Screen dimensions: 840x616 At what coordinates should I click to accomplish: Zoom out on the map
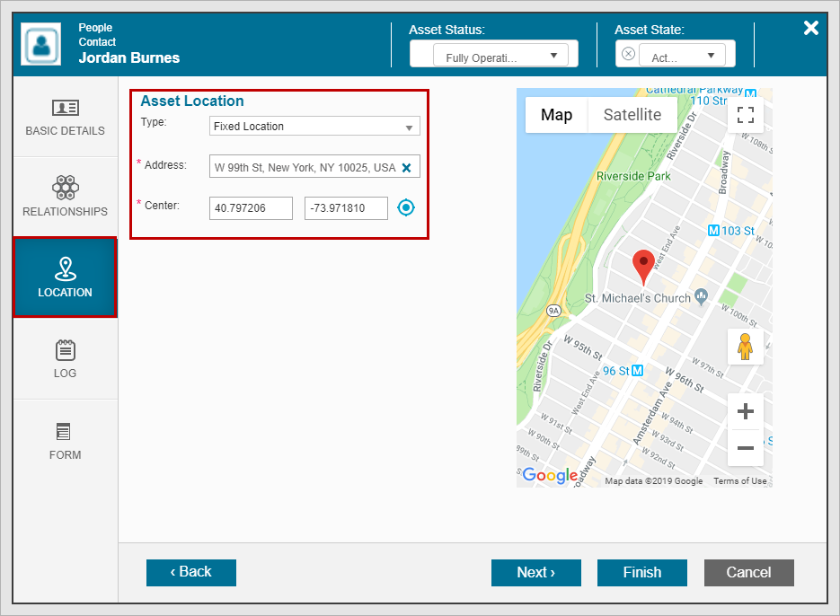(745, 447)
